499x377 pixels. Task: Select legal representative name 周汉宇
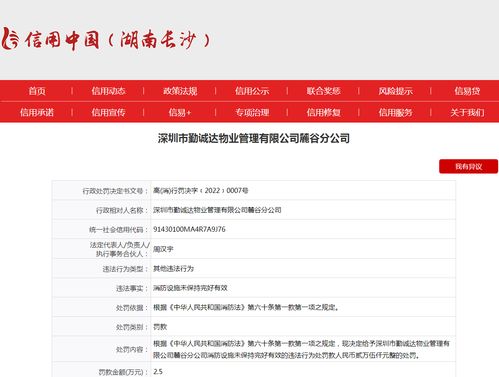(x=163, y=249)
